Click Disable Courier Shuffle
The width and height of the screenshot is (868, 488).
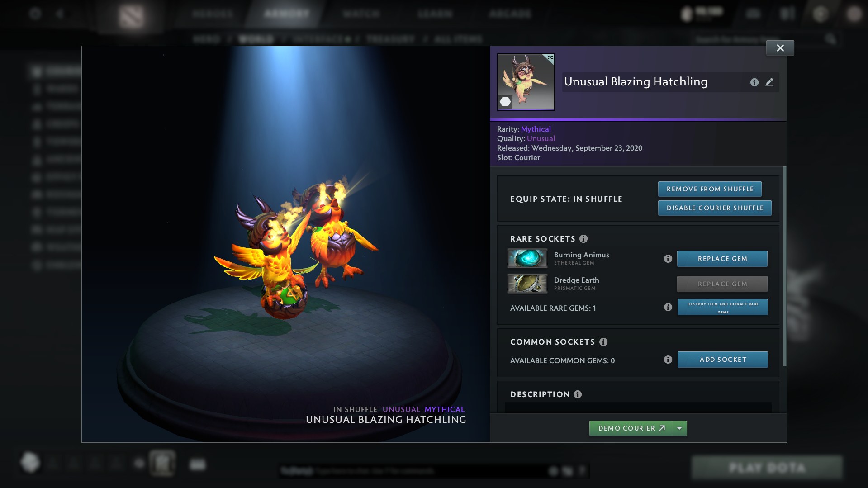[715, 208]
